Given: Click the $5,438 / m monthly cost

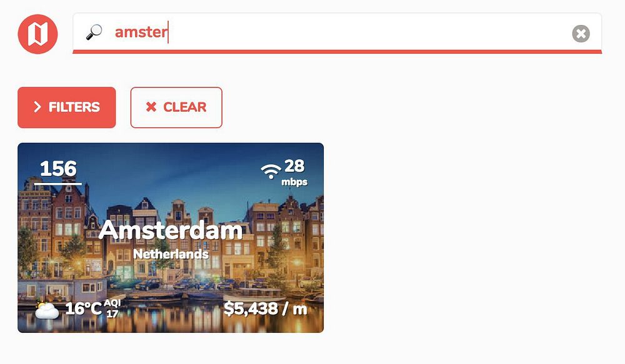Looking at the screenshot, I should (266, 309).
